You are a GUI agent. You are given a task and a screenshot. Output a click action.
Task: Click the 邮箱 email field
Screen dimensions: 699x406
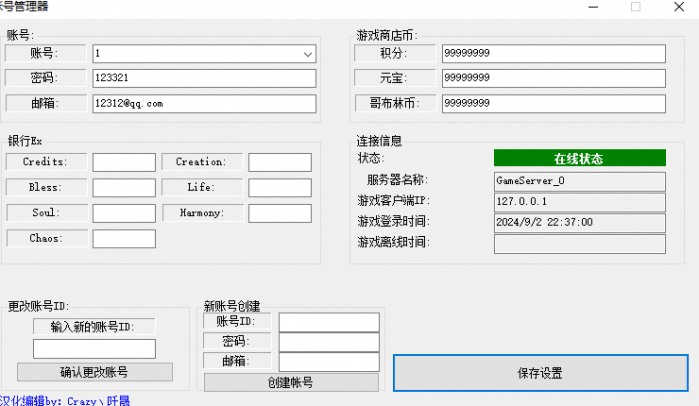[204, 103]
